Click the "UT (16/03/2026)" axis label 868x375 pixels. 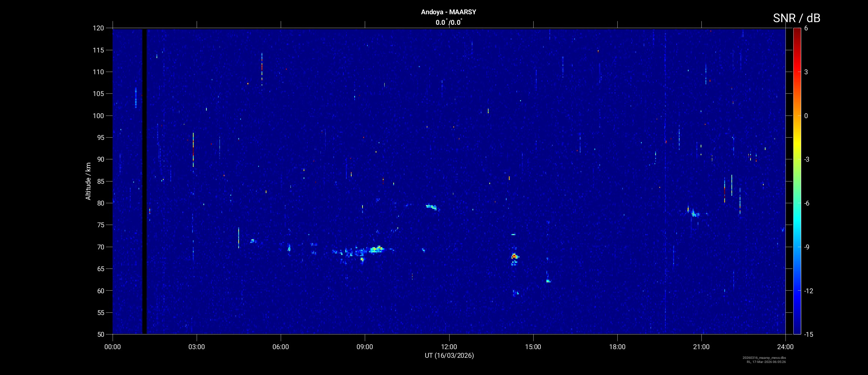[x=449, y=355]
